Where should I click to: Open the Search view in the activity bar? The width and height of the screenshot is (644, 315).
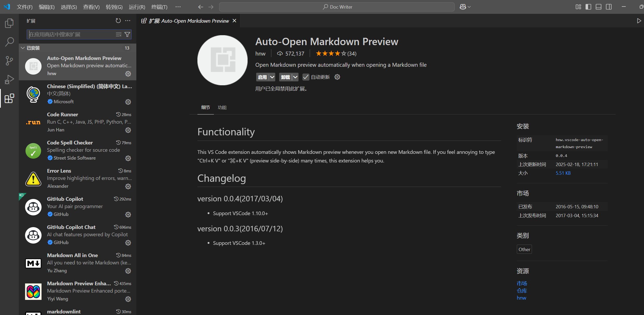(x=9, y=42)
